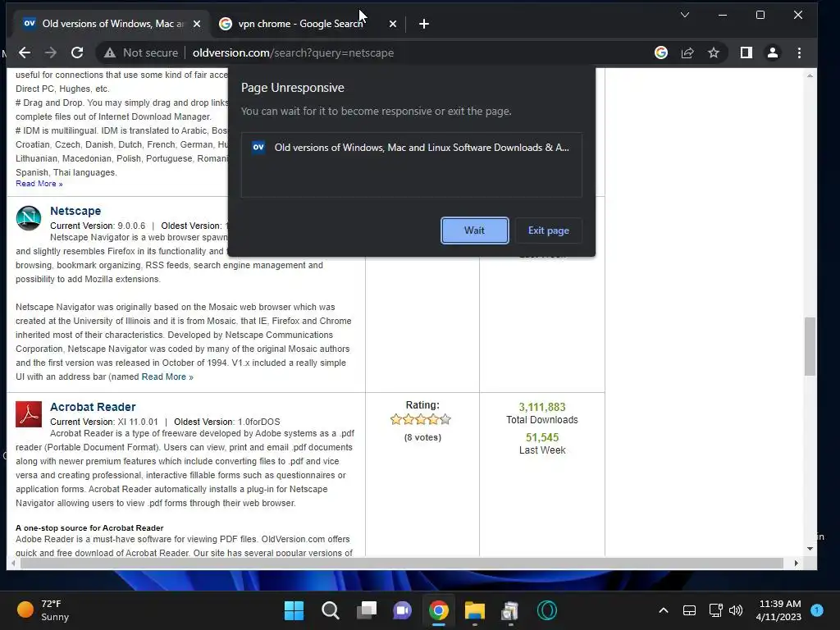
Task: Click Chrome icon in taskbar
Action: click(x=438, y=610)
